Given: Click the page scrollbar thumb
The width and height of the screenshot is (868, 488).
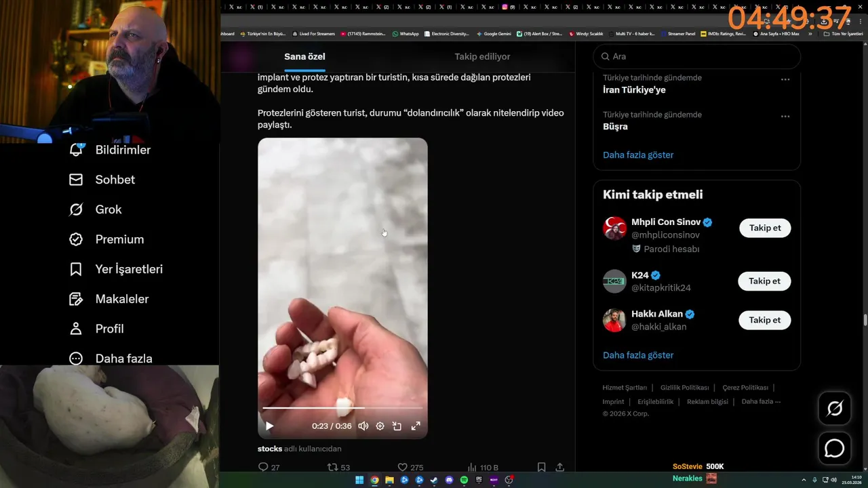Looking at the screenshot, I should [x=865, y=320].
